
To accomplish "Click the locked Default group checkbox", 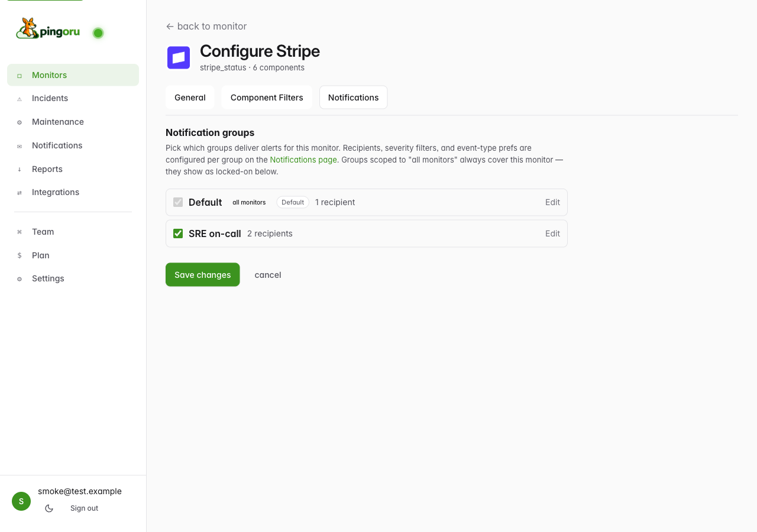I will (x=178, y=202).
